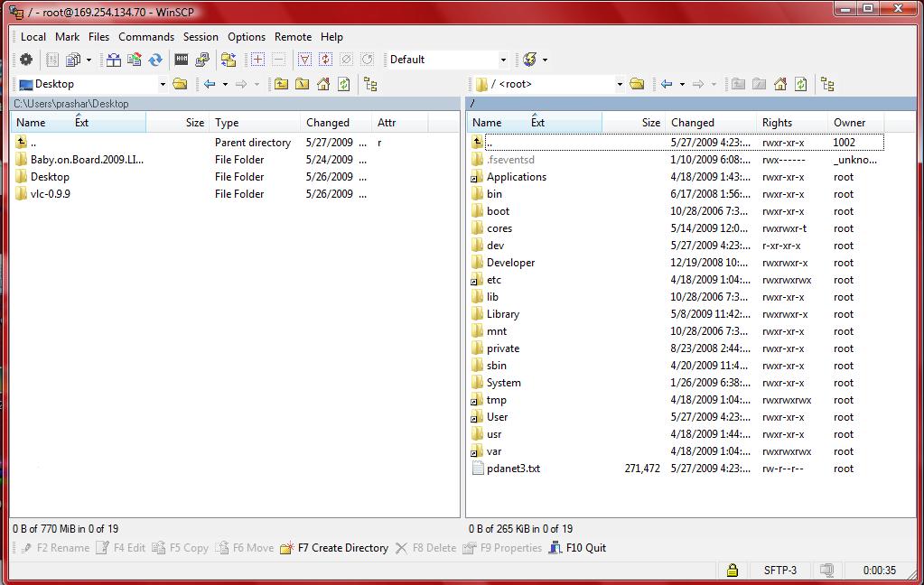924x585 pixels.
Task: Click the lock icon in status bar
Action: click(x=732, y=570)
